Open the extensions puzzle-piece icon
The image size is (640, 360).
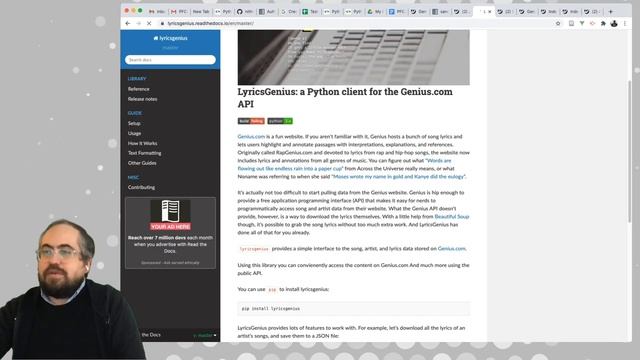(603, 24)
